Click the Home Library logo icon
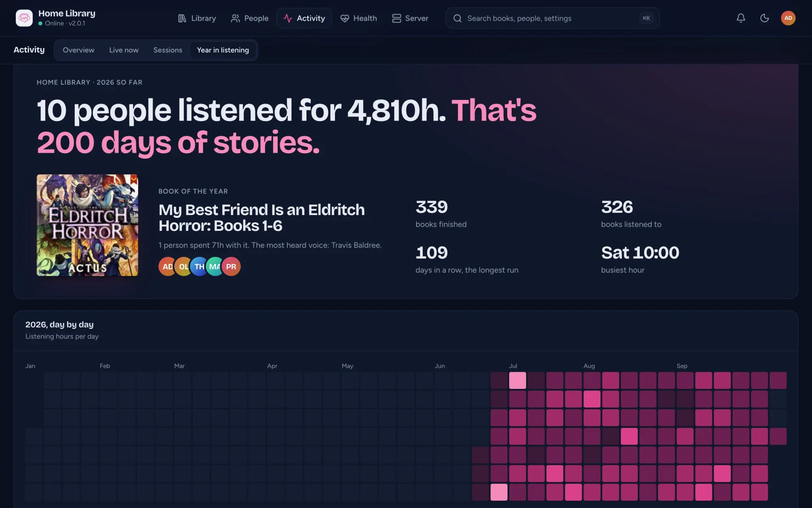The height and width of the screenshot is (508, 812). point(24,18)
